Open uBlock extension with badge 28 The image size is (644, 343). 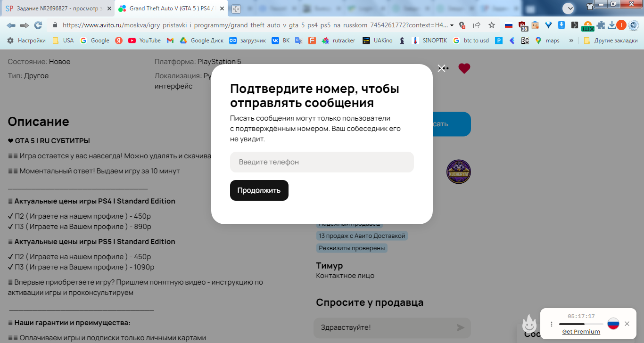coord(523,25)
